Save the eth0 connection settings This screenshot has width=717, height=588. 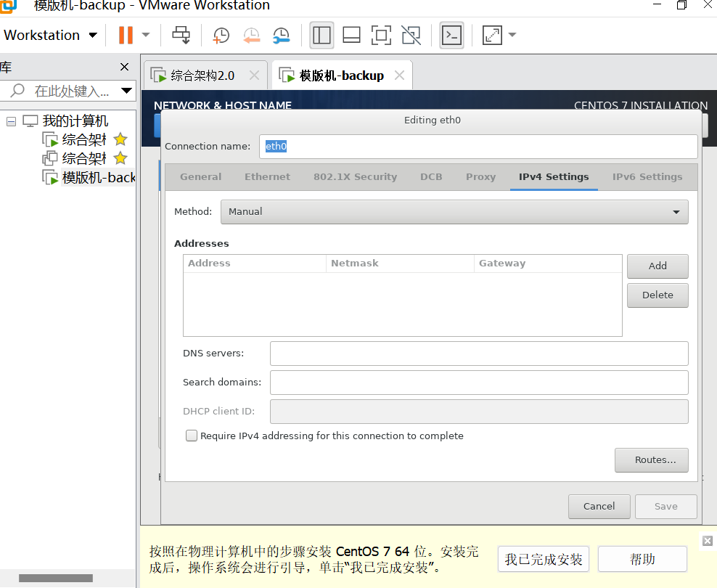(x=665, y=507)
